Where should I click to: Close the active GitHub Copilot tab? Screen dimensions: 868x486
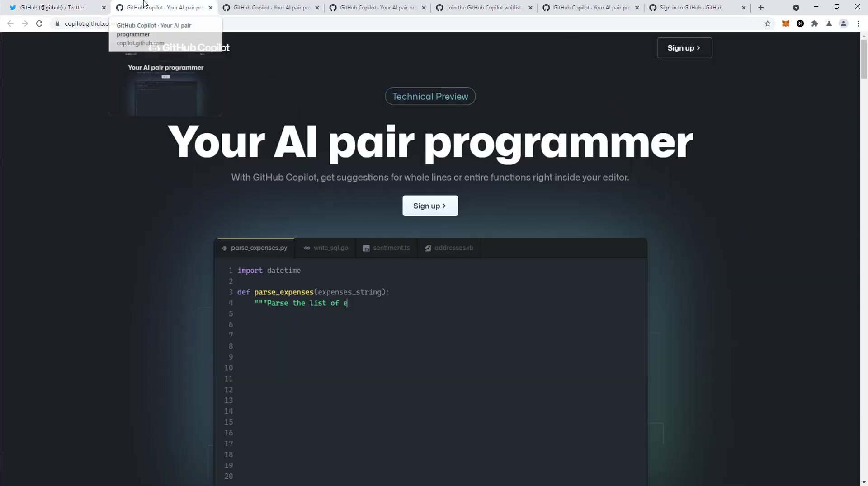click(210, 8)
